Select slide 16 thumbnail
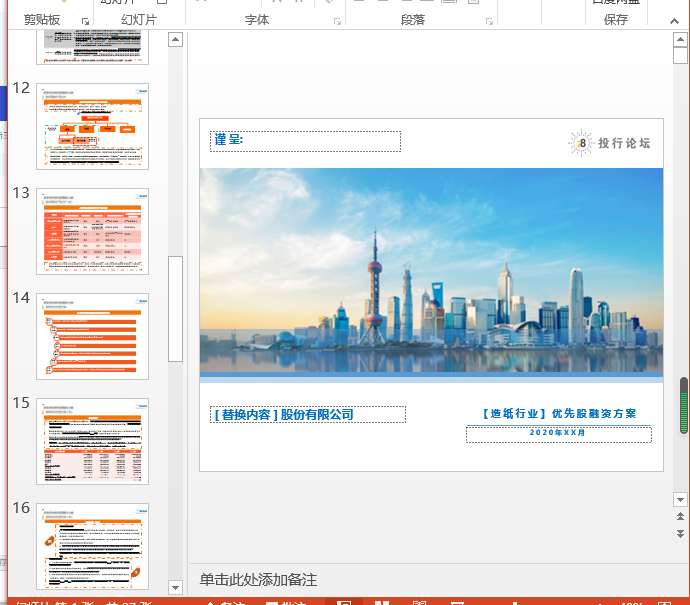 (92, 546)
